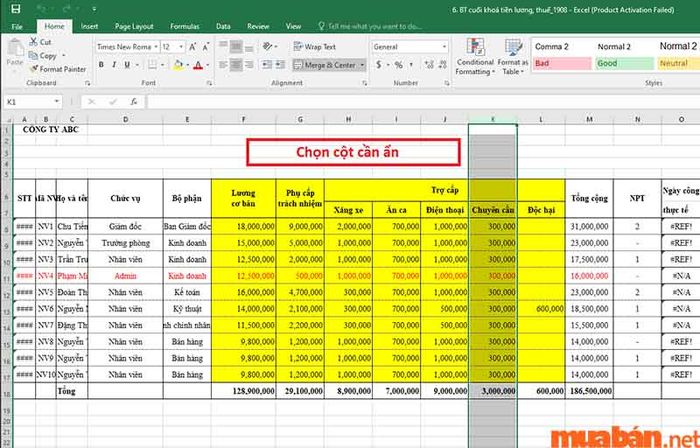Viewport: 700px width, 448px height.
Task: Click the Cut scissors icon
Action: click(33, 42)
